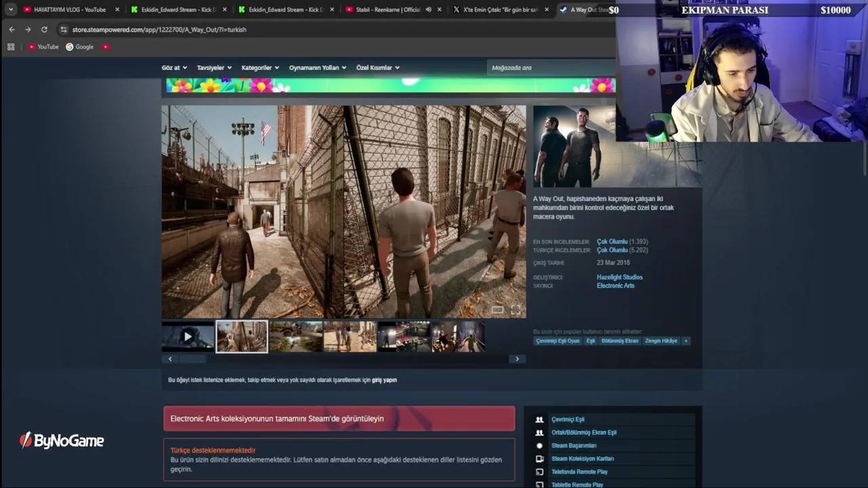Click the address bar URL

[x=159, y=30]
